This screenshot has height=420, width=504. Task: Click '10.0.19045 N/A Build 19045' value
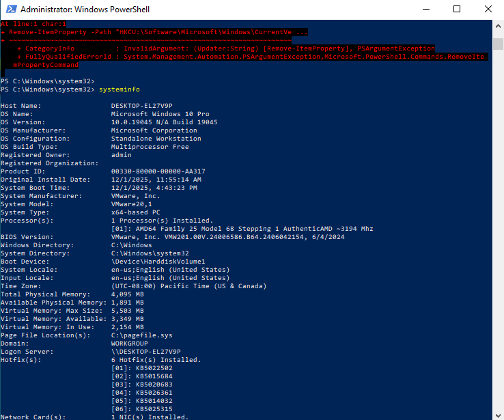(x=165, y=122)
